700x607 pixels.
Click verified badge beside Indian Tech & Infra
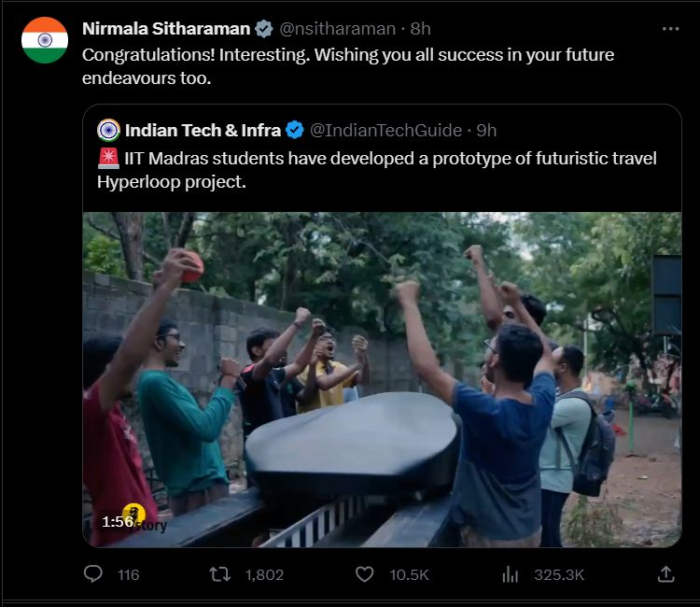pyautogui.click(x=295, y=130)
